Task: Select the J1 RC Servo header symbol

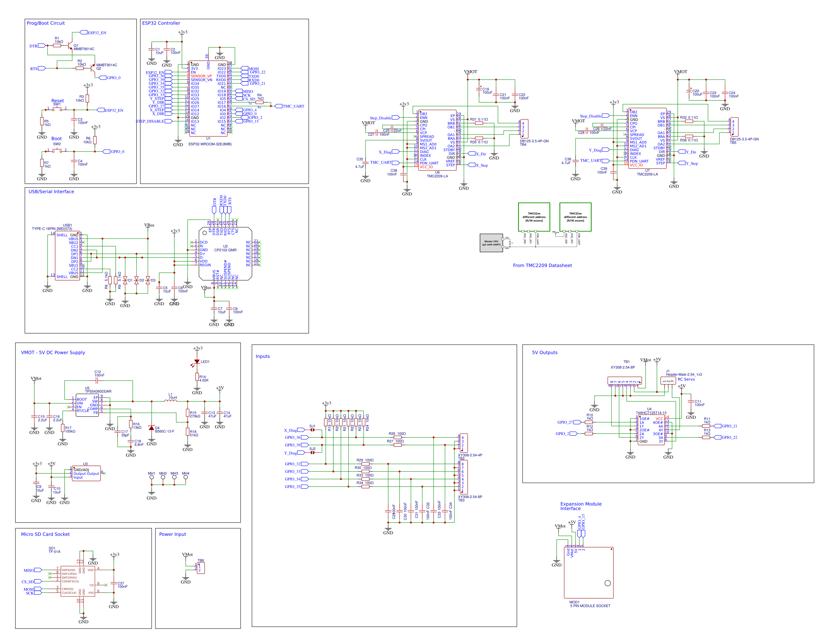Action: (668, 381)
